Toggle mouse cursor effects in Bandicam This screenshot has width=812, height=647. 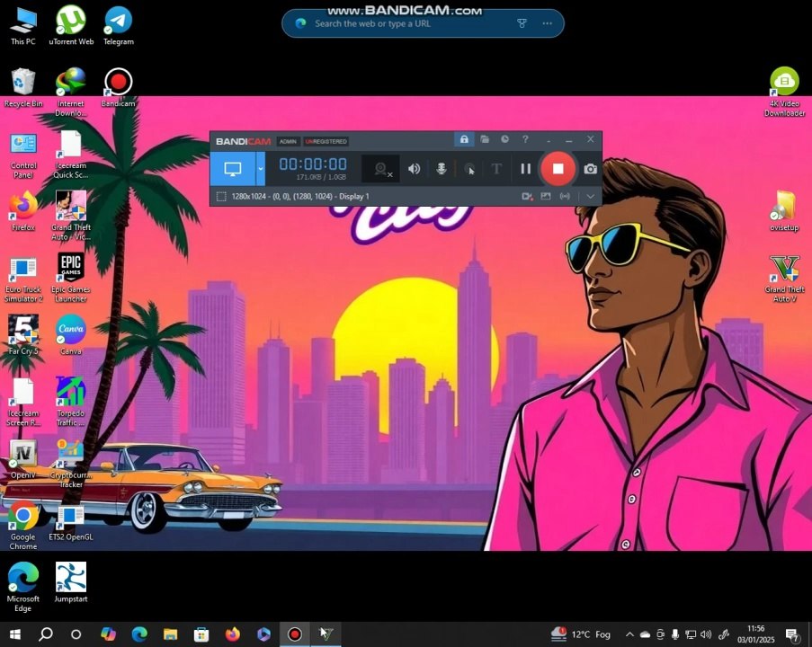[469, 169]
